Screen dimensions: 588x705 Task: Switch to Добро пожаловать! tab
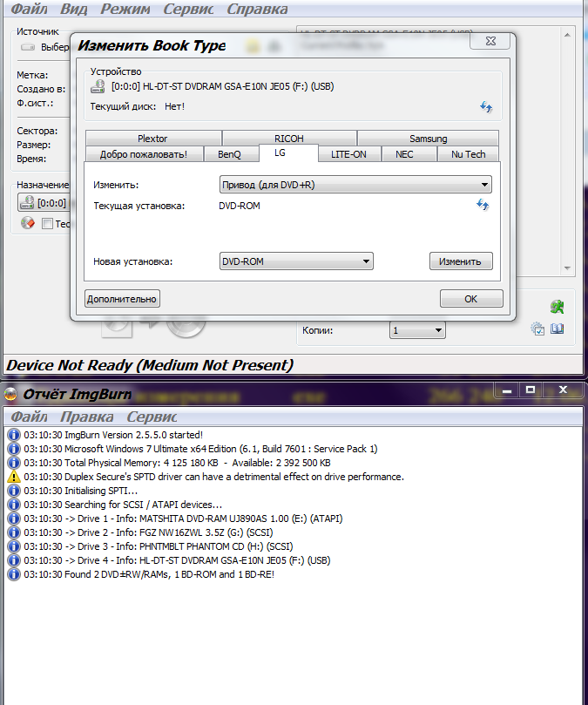pyautogui.click(x=144, y=154)
